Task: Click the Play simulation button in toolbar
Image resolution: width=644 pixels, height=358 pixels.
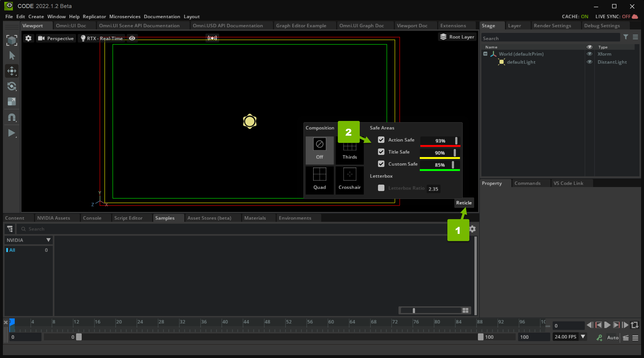Action: (12, 133)
